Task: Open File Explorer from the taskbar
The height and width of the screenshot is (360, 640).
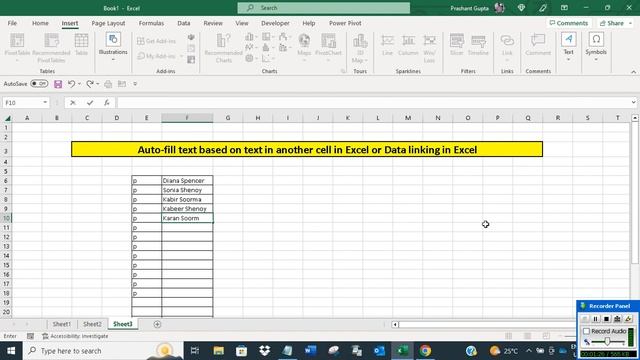Action: tap(219, 351)
